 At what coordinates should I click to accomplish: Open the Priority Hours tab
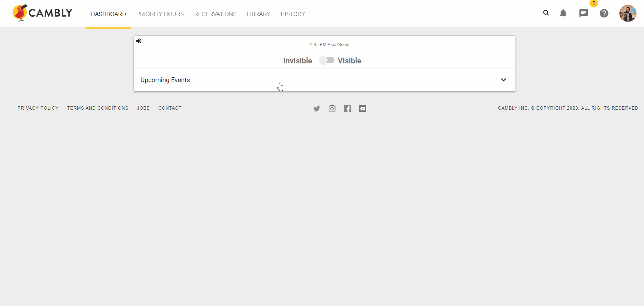[x=160, y=14]
